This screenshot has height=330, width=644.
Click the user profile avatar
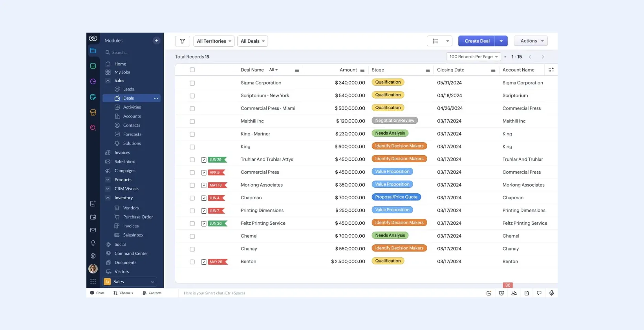point(93,269)
